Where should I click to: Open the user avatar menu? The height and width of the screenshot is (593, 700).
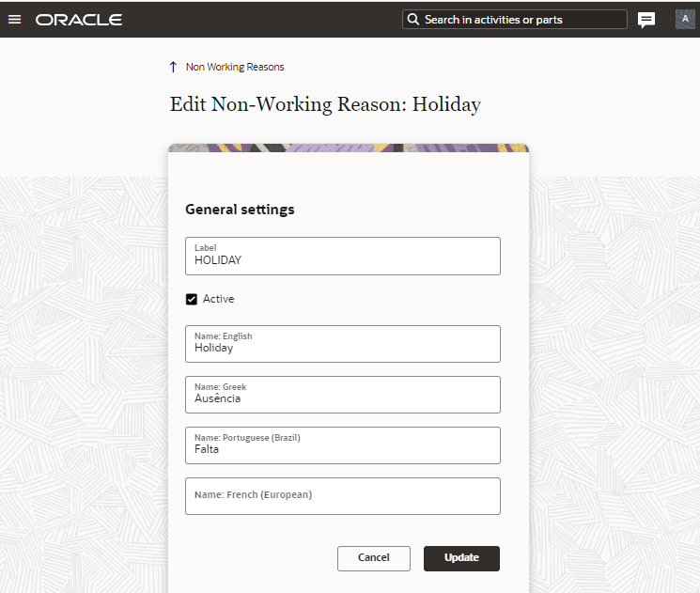click(685, 20)
